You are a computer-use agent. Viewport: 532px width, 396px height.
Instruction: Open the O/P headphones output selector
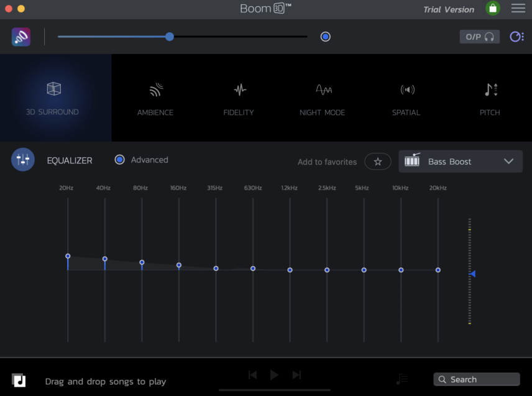pos(479,37)
